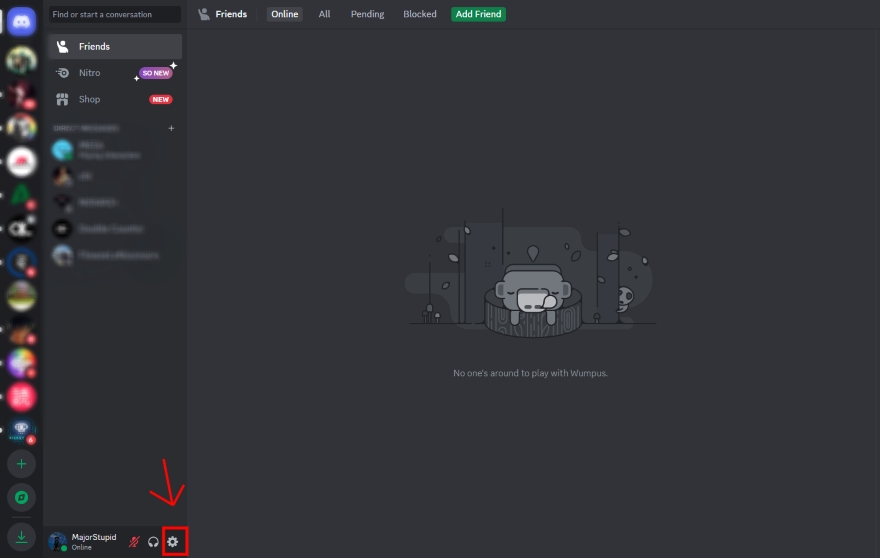This screenshot has height=558, width=880.
Task: Open the pink server with Japanese character
Action: pyautogui.click(x=21, y=397)
